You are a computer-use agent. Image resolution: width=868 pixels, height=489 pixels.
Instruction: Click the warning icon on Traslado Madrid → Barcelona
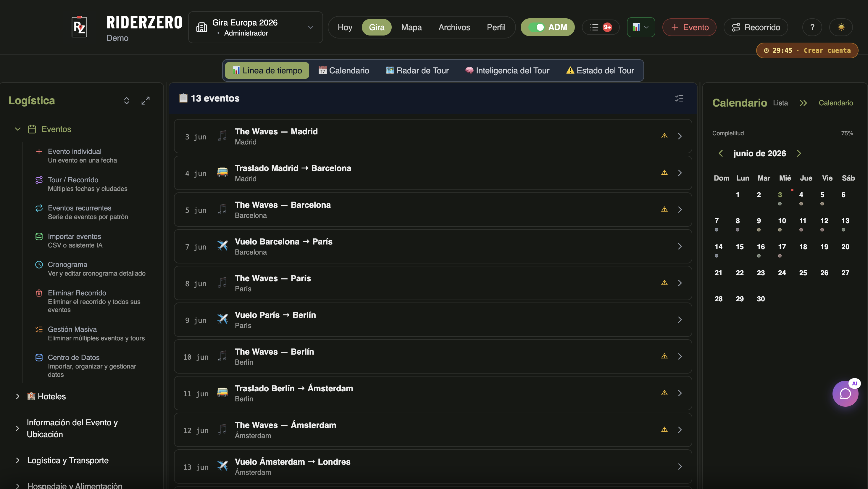pos(664,173)
